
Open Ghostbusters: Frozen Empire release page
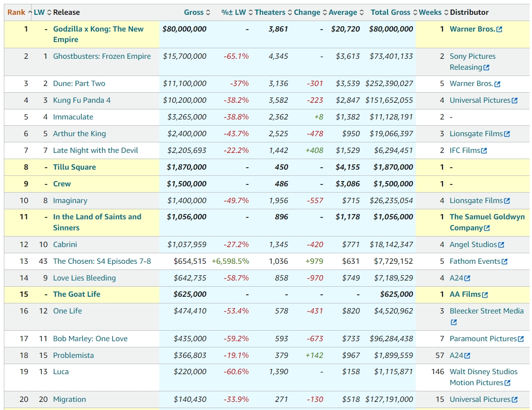(x=102, y=56)
